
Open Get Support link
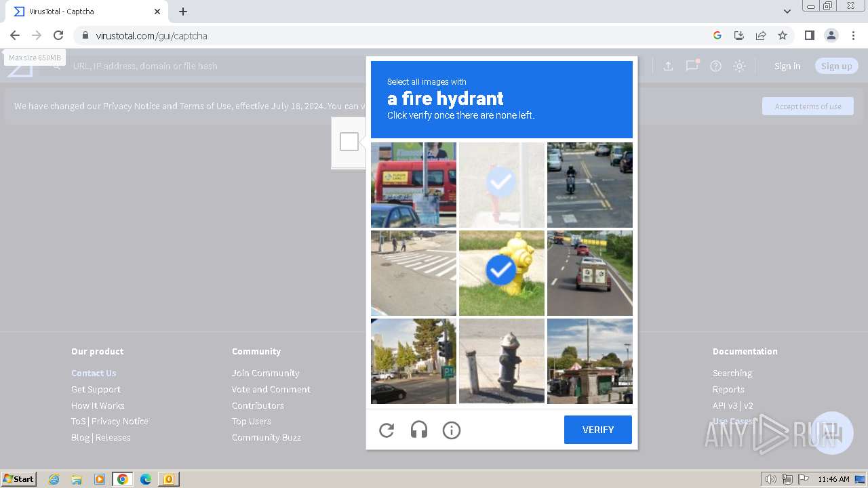[x=96, y=389]
